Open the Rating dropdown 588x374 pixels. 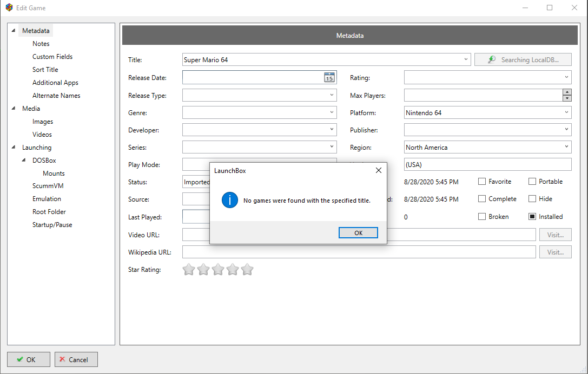(566, 78)
